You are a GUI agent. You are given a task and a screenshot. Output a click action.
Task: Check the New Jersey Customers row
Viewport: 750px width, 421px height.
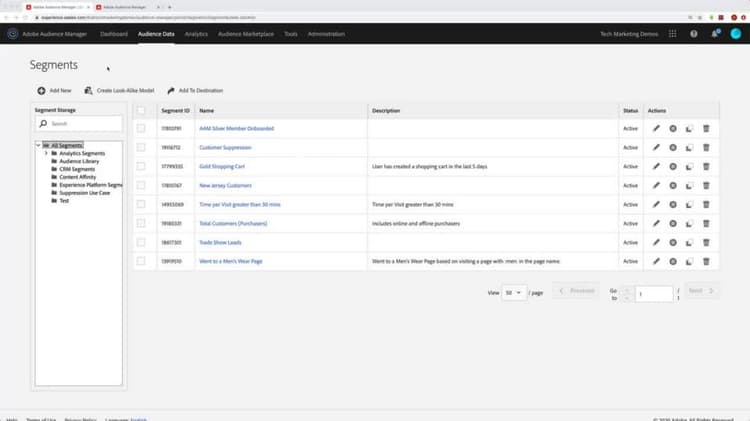(x=141, y=185)
